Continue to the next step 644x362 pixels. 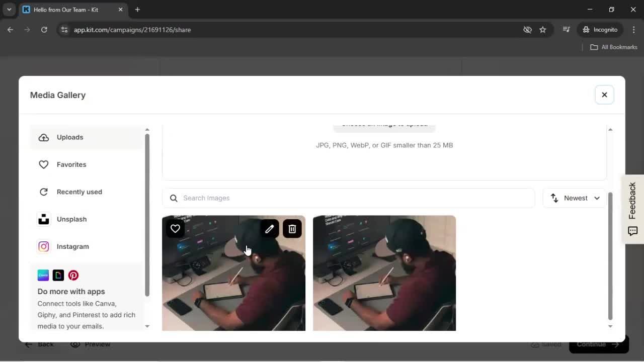[598, 344]
